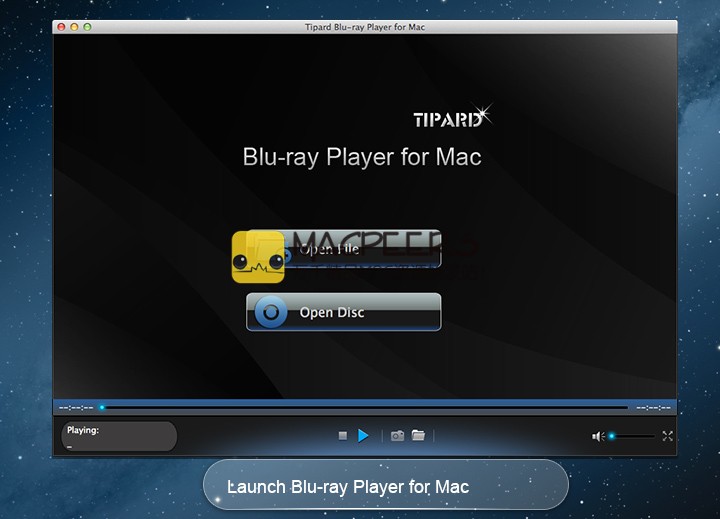Open the snapshot folder icon

(x=418, y=435)
